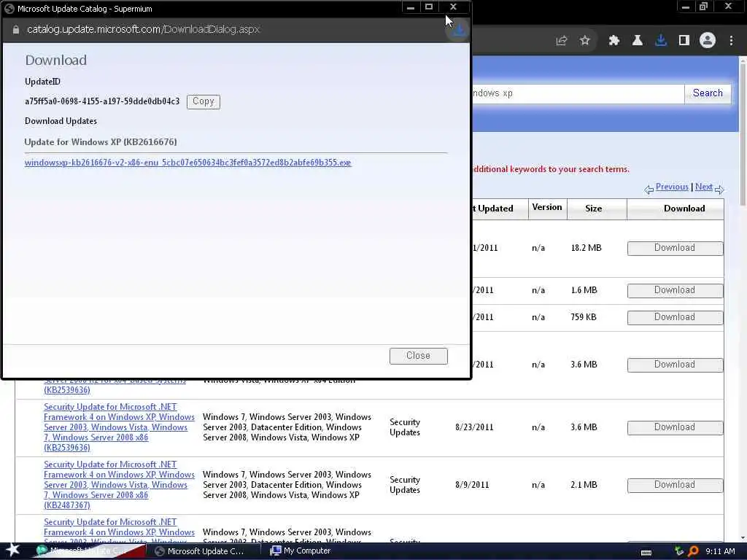Open browser downloads arrow icon in toolbar
Screen dimensions: 747x560
[661, 41]
